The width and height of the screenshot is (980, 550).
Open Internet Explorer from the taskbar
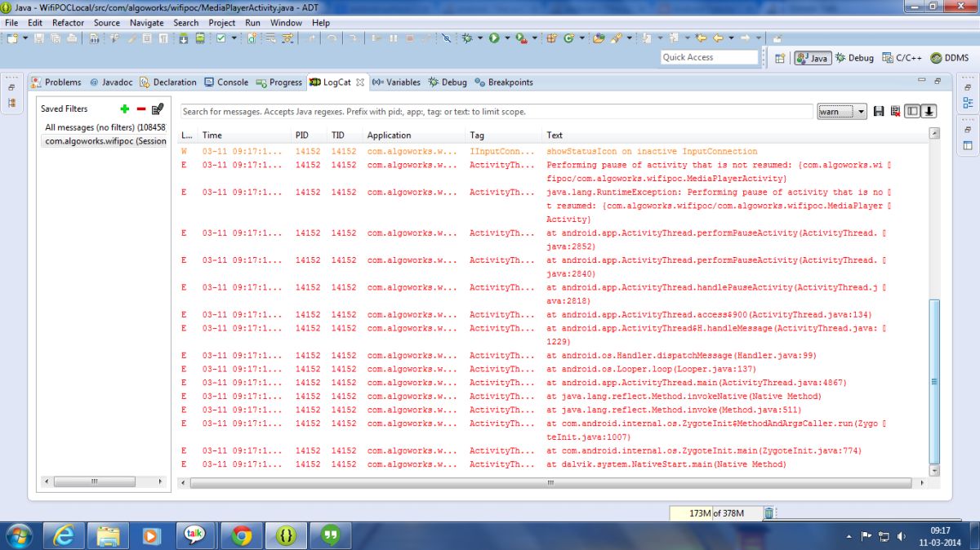click(x=63, y=535)
